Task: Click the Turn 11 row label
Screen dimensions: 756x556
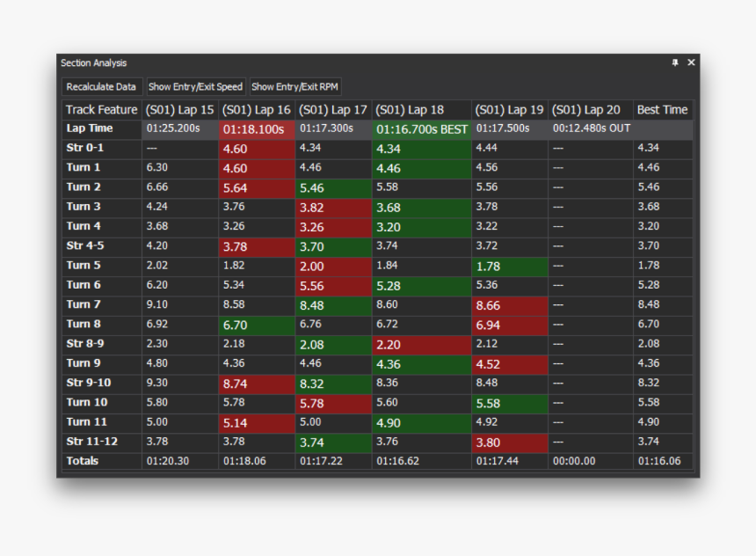Action: [86, 421]
